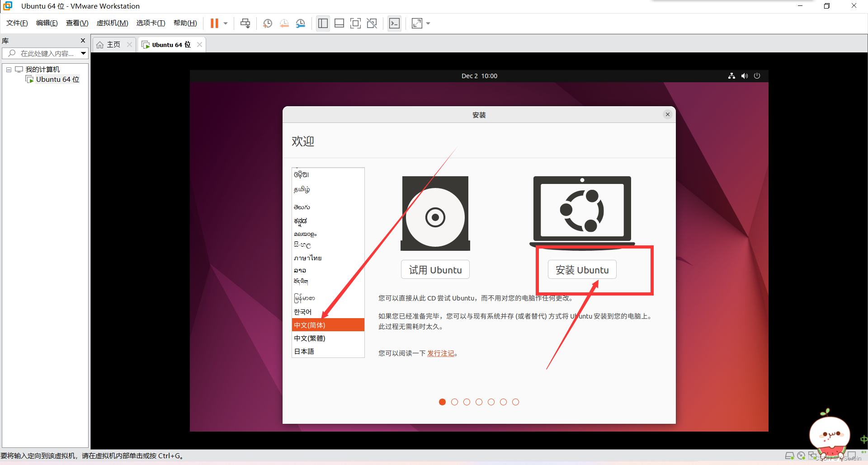Select മലയാളം language in the list

pos(328,234)
